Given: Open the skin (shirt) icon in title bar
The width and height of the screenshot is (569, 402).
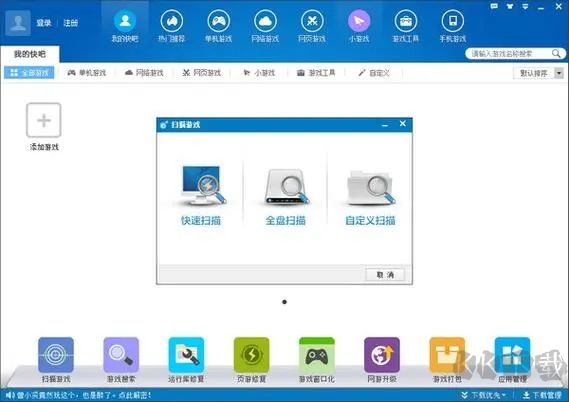Looking at the screenshot, I should pyautogui.click(x=510, y=6).
